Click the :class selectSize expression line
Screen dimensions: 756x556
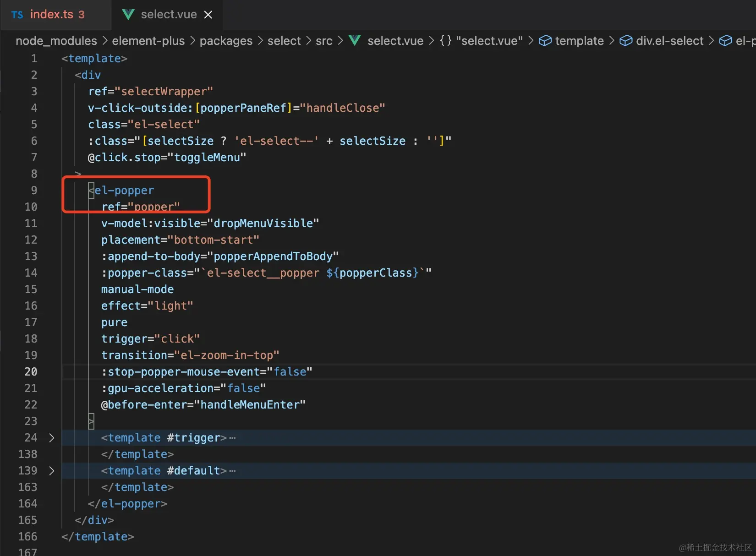point(269,141)
